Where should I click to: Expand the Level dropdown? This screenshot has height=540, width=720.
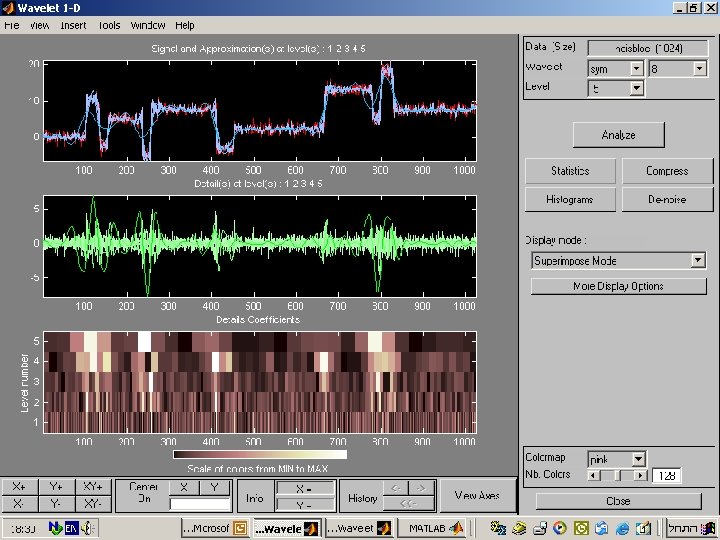point(615,88)
